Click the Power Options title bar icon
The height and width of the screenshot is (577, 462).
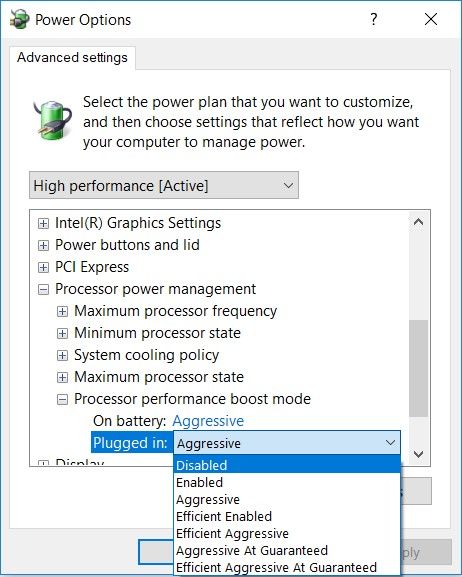(19, 19)
